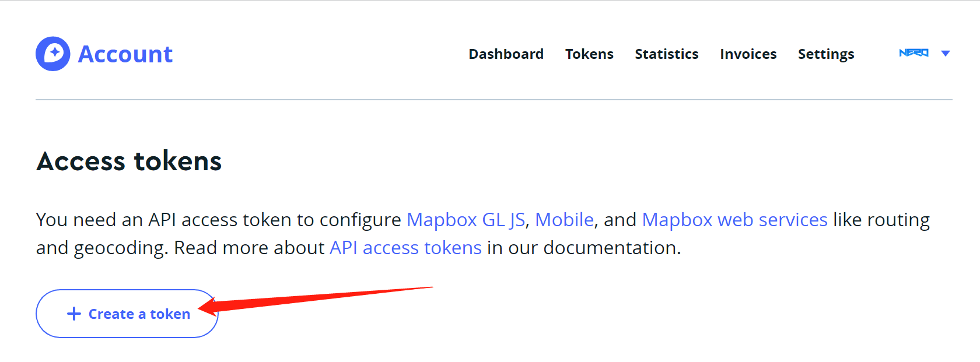The image size is (980, 362).
Task: Click the 'in our documentation' text
Action: (584, 248)
